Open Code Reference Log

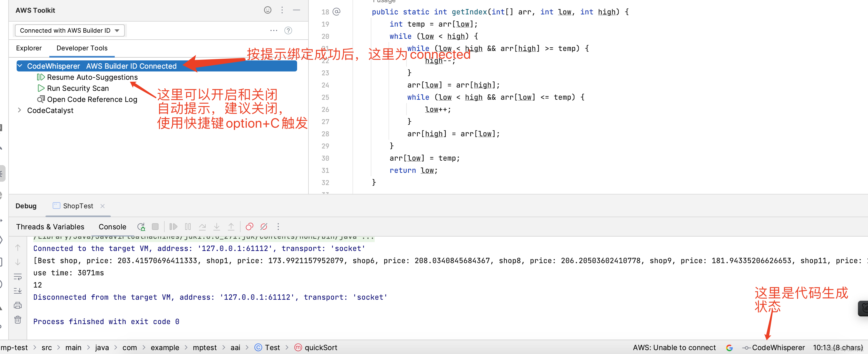click(92, 99)
